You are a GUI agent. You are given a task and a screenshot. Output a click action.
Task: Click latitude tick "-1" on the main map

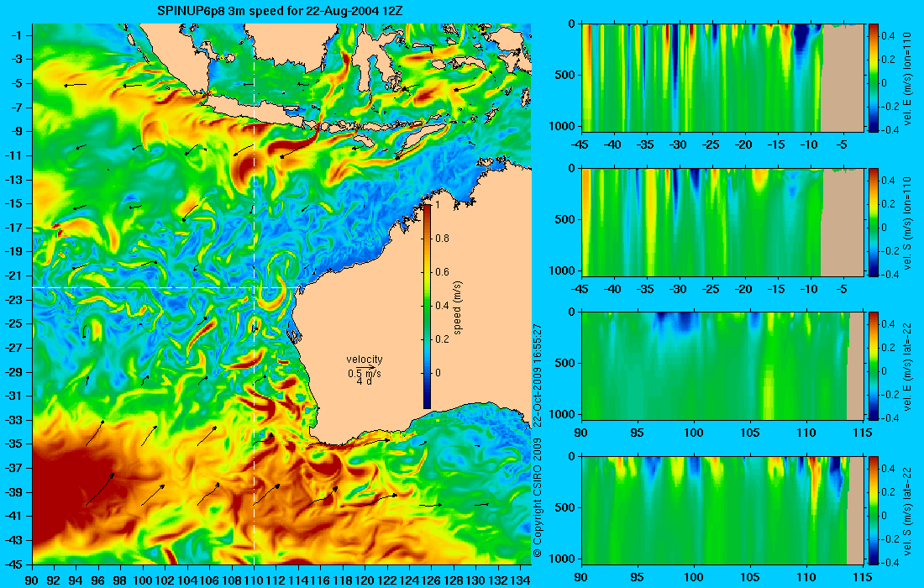[17, 35]
